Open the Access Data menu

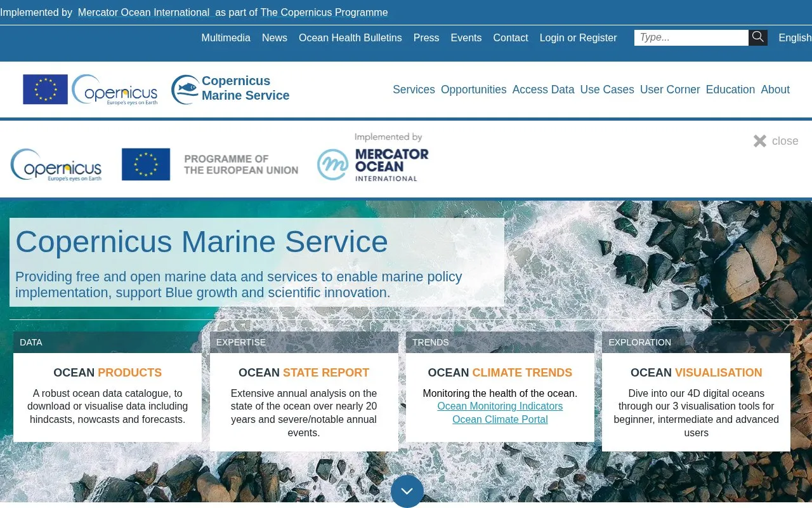click(x=544, y=90)
